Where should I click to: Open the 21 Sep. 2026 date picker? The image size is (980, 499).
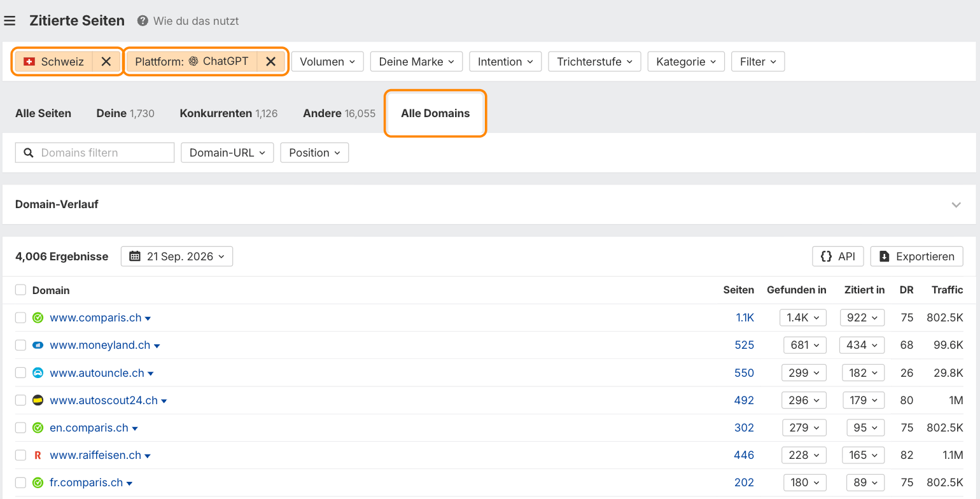177,257
